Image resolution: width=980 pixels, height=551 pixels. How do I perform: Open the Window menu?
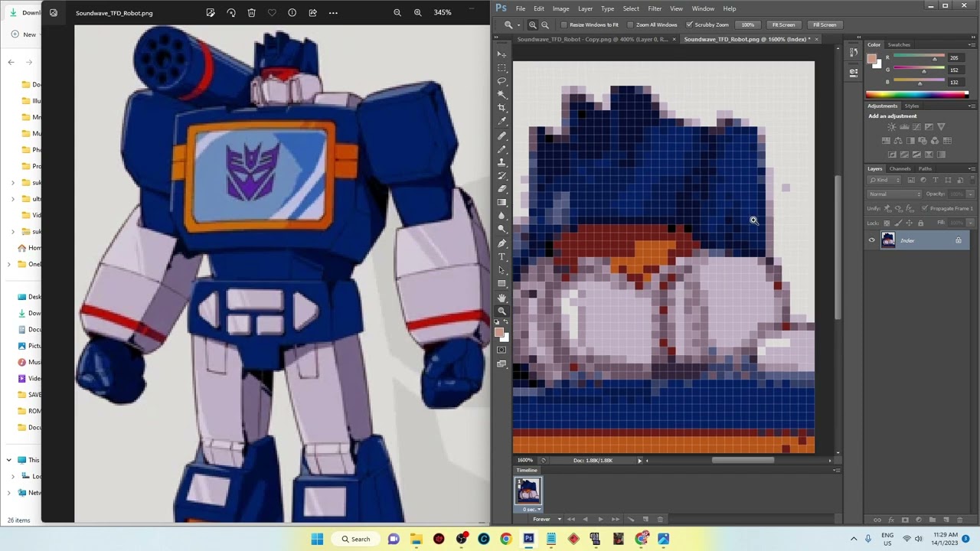tap(703, 8)
